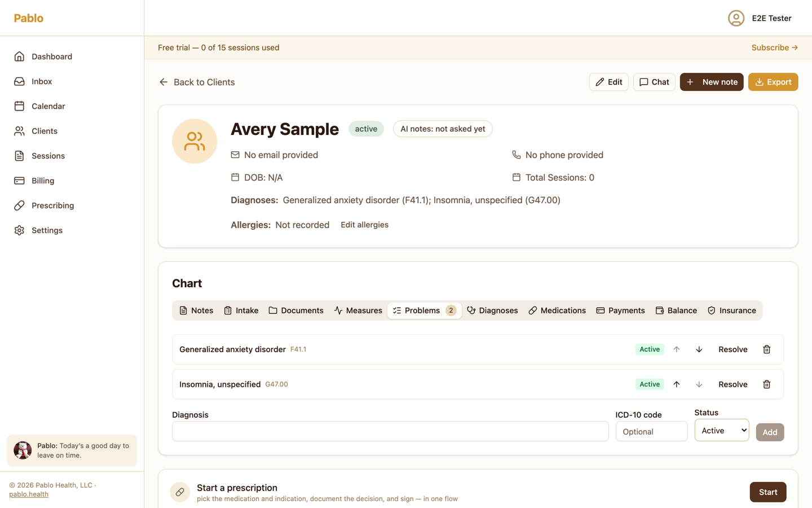This screenshot has height=508, width=812.
Task: Start a prescription
Action: click(768, 492)
